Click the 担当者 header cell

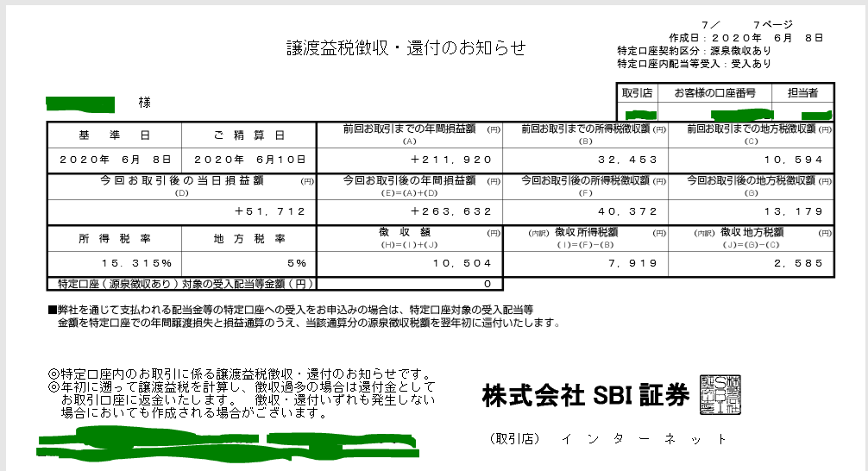tap(802, 93)
